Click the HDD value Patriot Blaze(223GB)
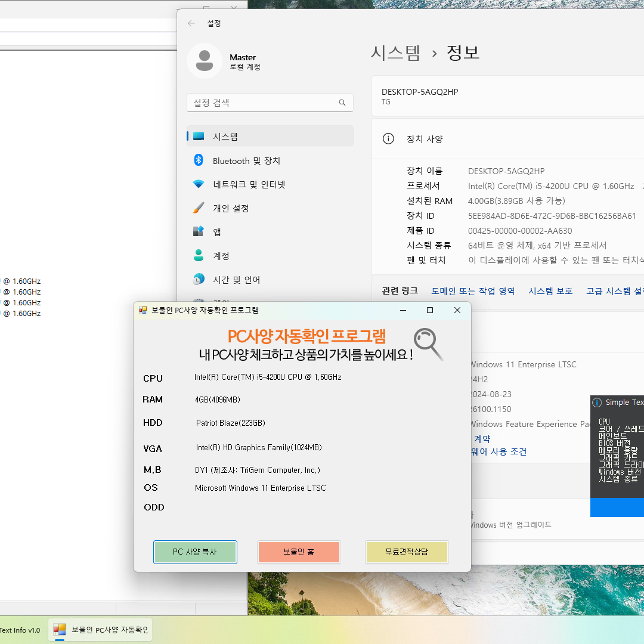The height and width of the screenshot is (644, 644). pos(231,423)
